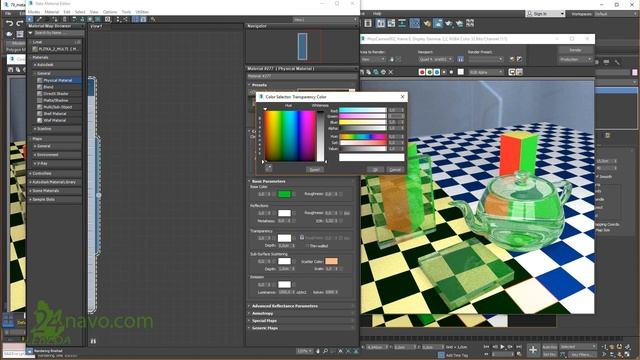
Task: Click the eyedropper in Color Selector
Action: [x=269, y=168]
